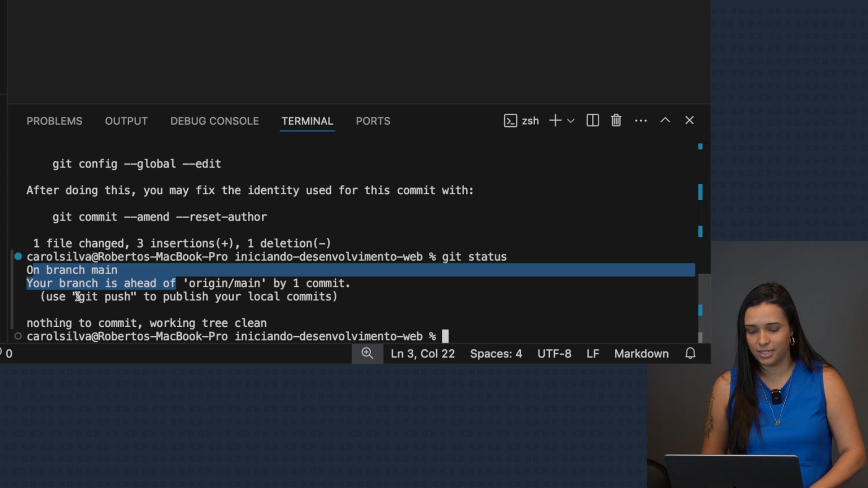Create a new terminal with plus icon
Screen dimensions: 868x488
click(x=555, y=121)
